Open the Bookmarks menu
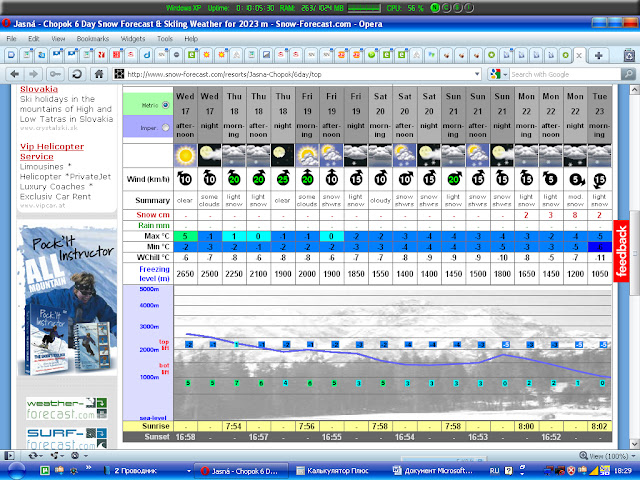The width and height of the screenshot is (640, 480). pyautogui.click(x=92, y=38)
